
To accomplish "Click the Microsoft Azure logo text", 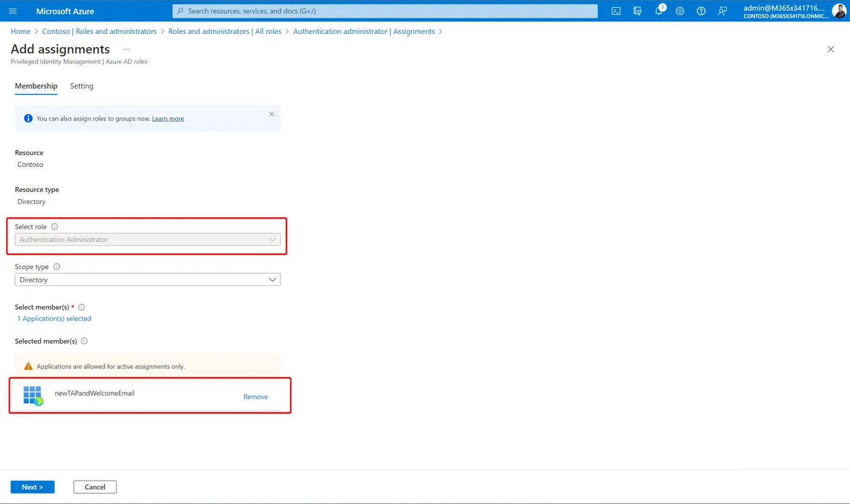I will click(65, 11).
